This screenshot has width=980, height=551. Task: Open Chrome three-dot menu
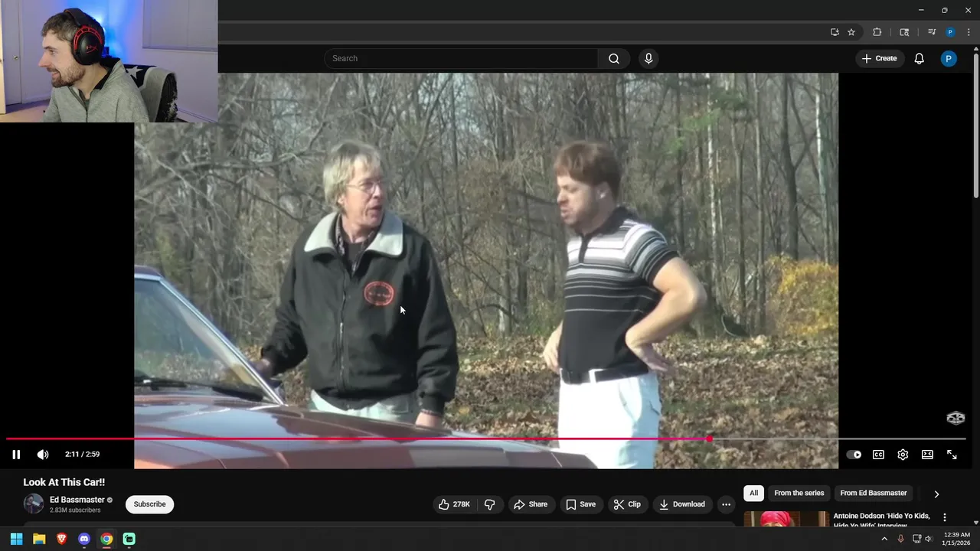969,32
